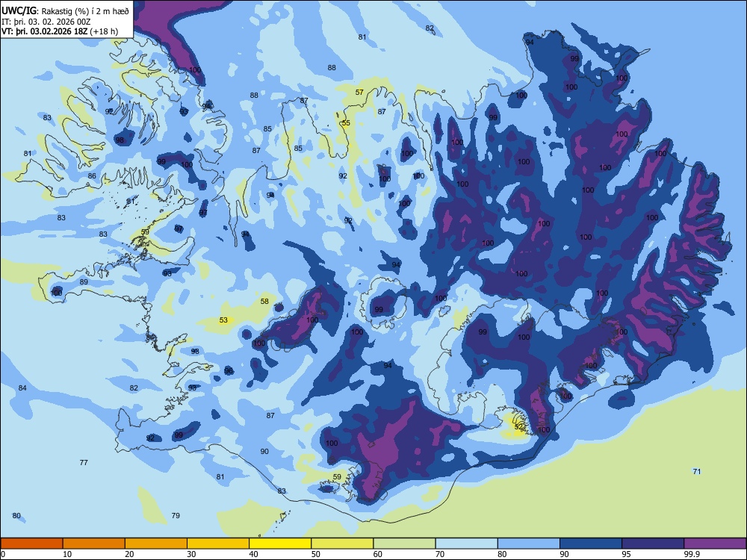Click the '55' humidity value on the map
Viewport: 747px width, 560px height.
[x=346, y=123]
